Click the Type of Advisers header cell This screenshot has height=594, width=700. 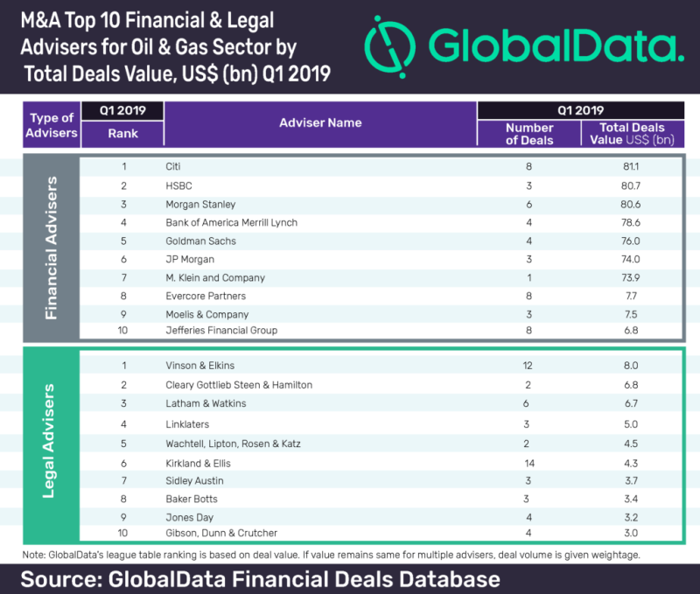point(53,125)
